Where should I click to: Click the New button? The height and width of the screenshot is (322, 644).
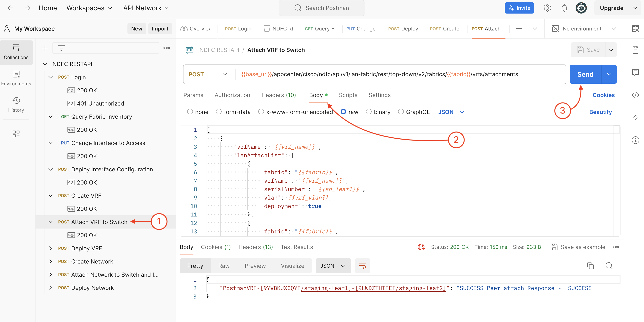[136, 29]
